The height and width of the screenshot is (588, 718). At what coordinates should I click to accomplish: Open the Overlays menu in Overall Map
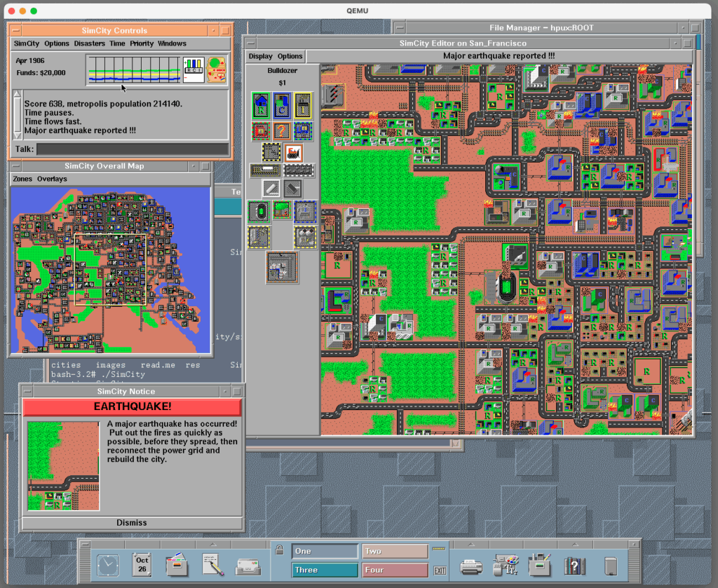coord(52,179)
